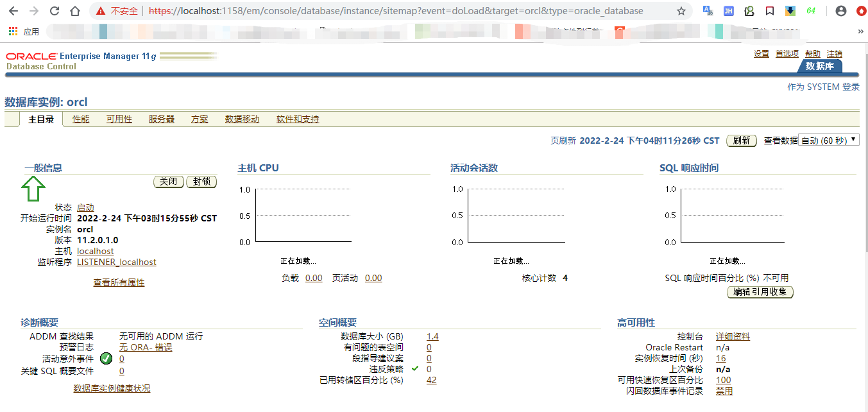Open the 段指导建议案 0 link
The width and height of the screenshot is (868, 412).
(429, 358)
